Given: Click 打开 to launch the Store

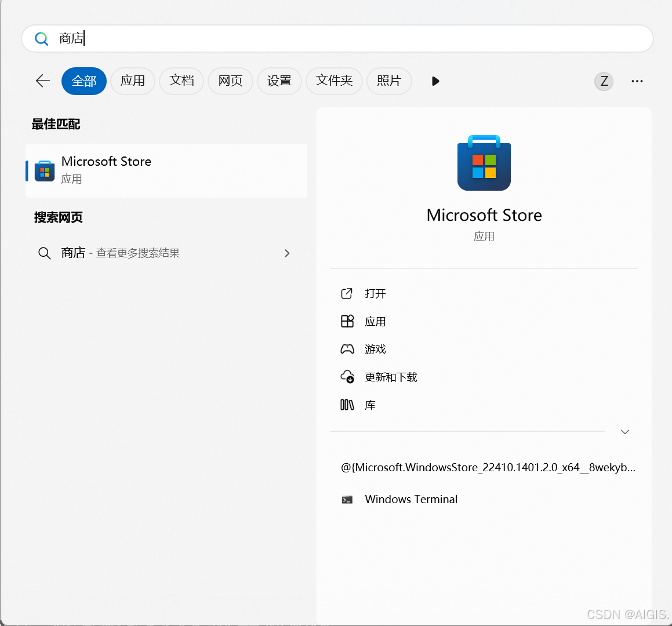Looking at the screenshot, I should 375,293.
